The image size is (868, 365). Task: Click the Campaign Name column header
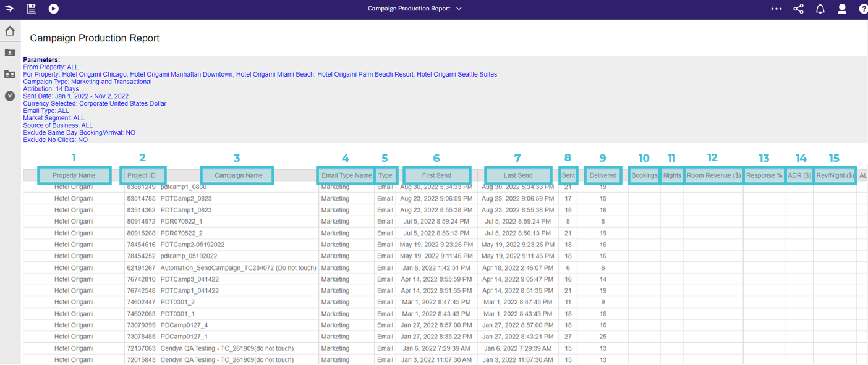tap(238, 175)
